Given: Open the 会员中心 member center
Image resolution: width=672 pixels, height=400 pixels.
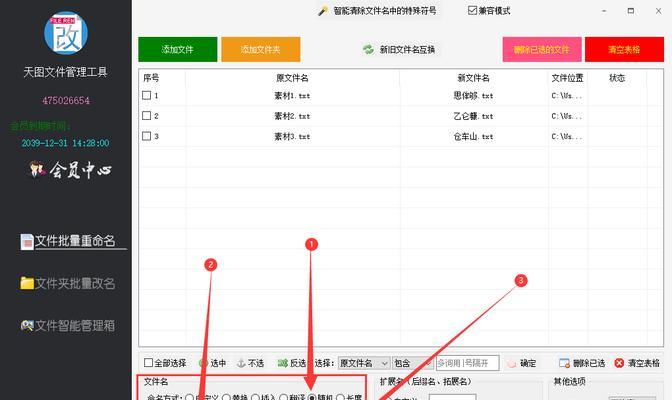Looking at the screenshot, I should tap(71, 170).
